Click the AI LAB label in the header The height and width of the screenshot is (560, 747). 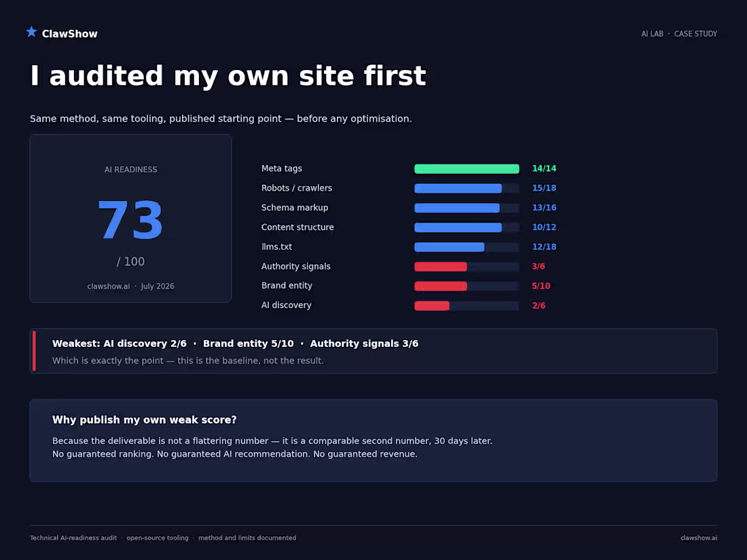[x=652, y=34]
